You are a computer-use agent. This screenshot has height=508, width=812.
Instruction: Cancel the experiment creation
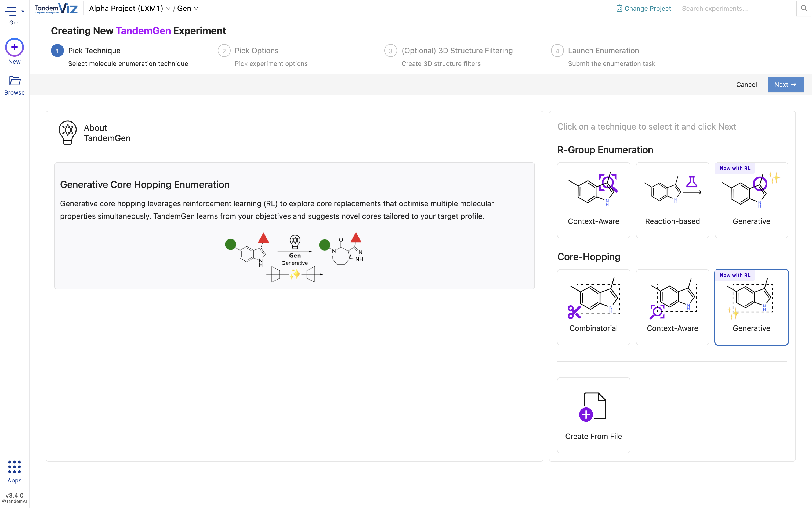(x=746, y=85)
